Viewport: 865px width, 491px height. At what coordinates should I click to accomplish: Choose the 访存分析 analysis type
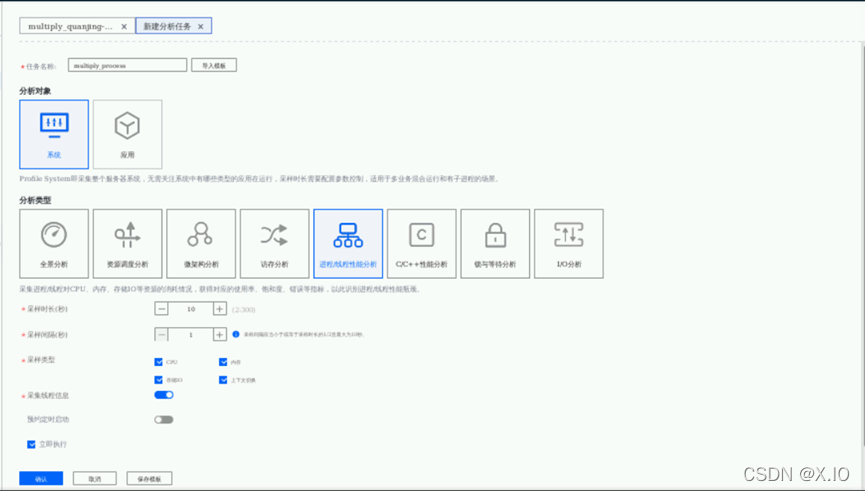pyautogui.click(x=275, y=244)
